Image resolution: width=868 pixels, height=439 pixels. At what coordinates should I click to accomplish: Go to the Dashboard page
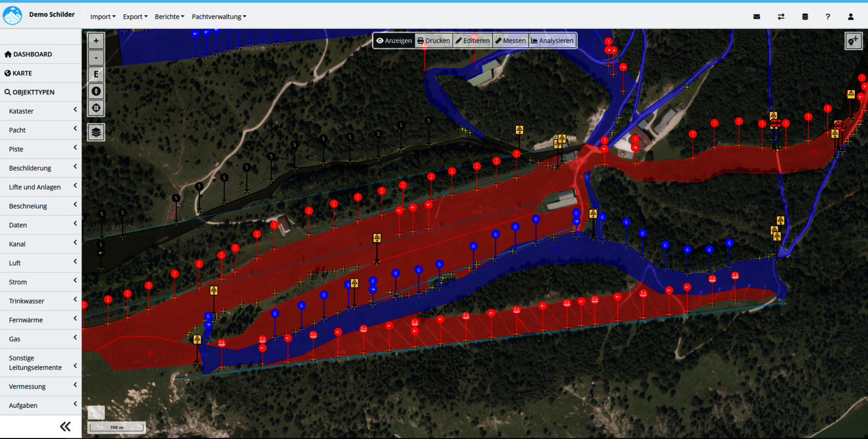click(41, 54)
